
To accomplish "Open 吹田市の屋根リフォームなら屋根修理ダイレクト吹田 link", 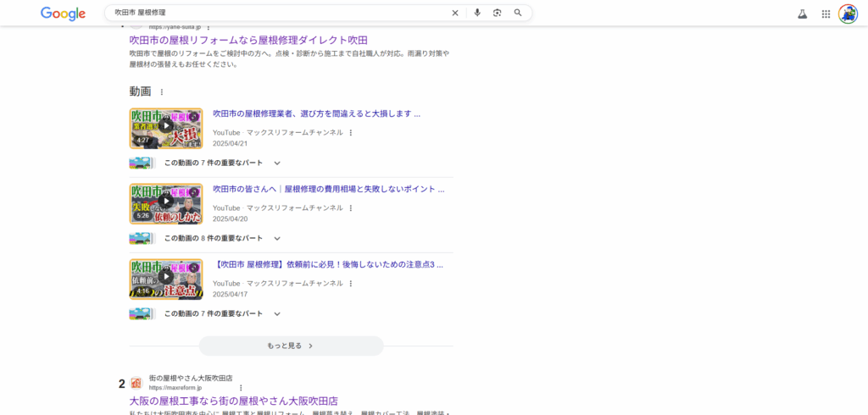I will tap(248, 40).
